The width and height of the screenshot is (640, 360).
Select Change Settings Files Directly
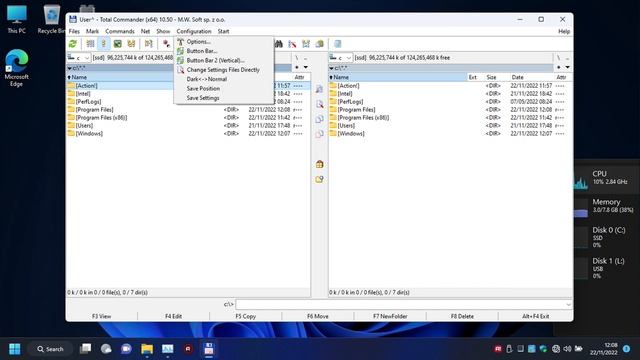click(x=224, y=70)
